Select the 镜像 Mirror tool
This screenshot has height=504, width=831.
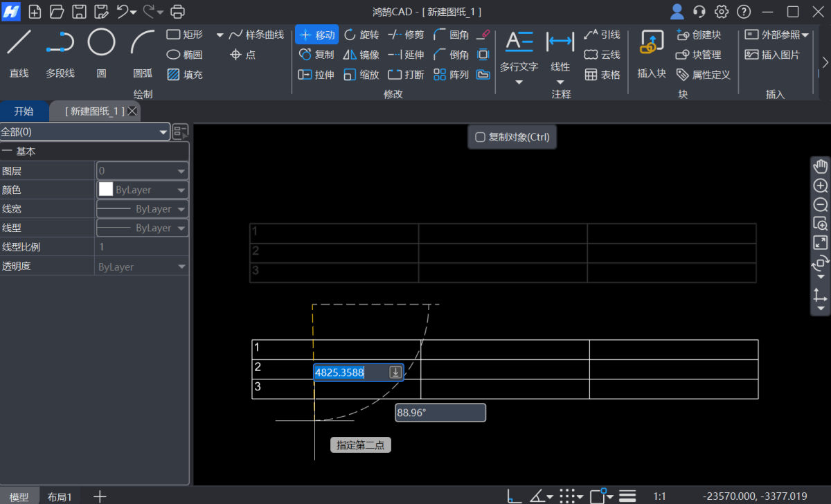(x=361, y=55)
